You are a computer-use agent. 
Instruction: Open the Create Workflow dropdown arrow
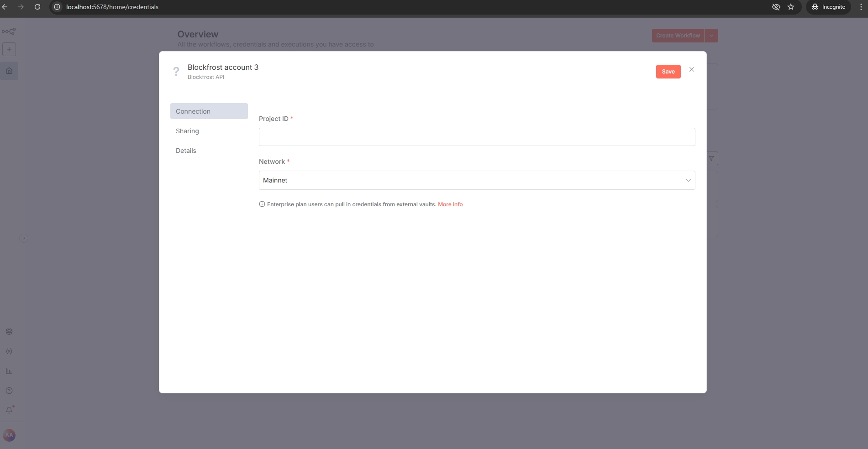pyautogui.click(x=711, y=36)
